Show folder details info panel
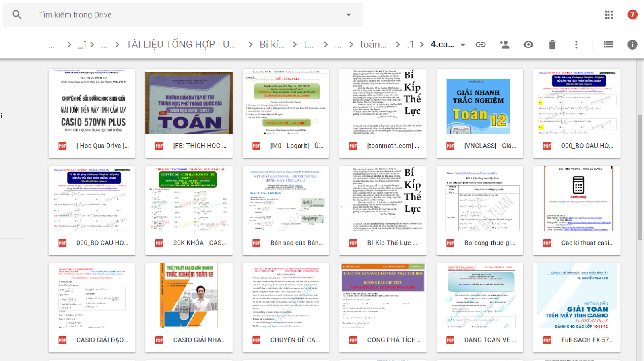The height and width of the screenshot is (361, 644). click(632, 45)
